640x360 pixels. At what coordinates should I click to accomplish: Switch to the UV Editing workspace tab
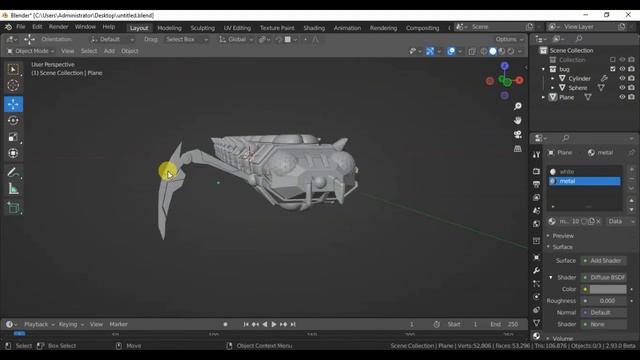237,28
